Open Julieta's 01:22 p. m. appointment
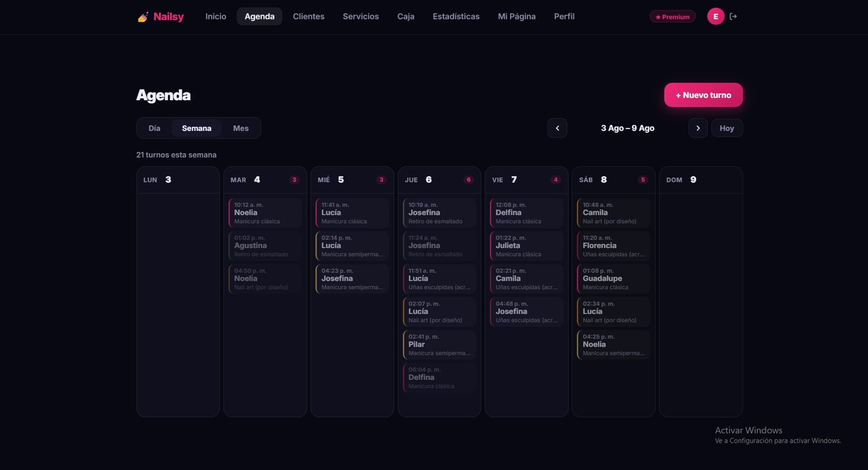The image size is (868, 470). [527, 246]
